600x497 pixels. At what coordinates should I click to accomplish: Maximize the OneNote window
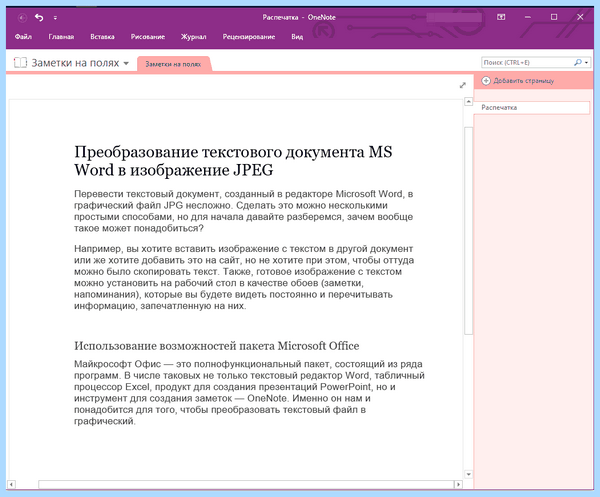554,17
